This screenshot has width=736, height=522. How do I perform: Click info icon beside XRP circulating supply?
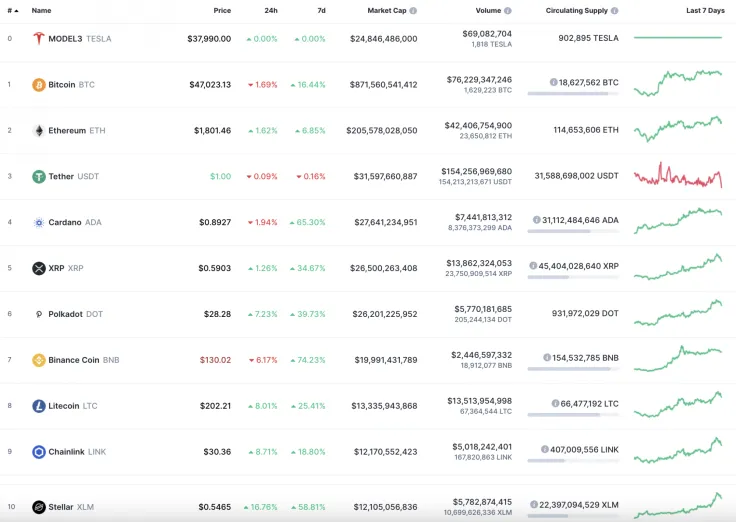point(533,266)
